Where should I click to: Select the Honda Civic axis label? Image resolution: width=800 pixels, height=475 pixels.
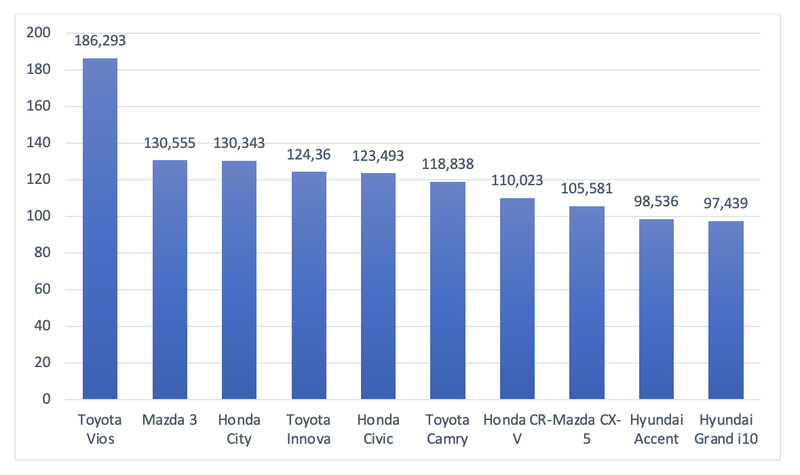click(x=378, y=428)
